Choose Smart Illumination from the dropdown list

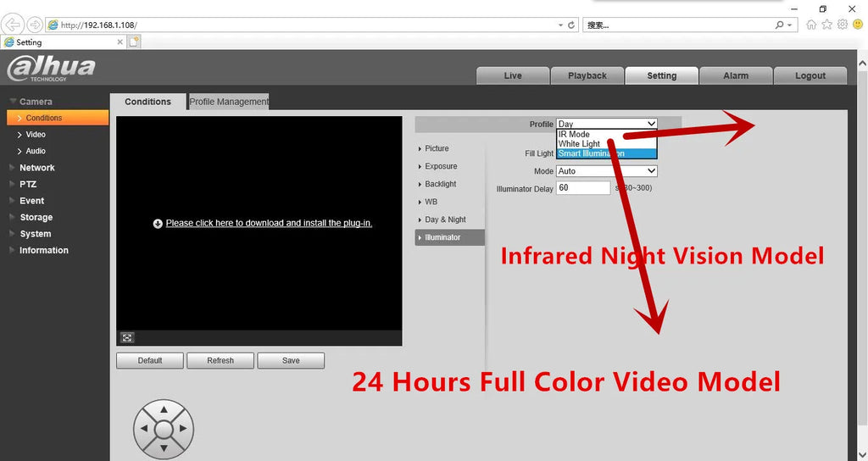(x=606, y=153)
